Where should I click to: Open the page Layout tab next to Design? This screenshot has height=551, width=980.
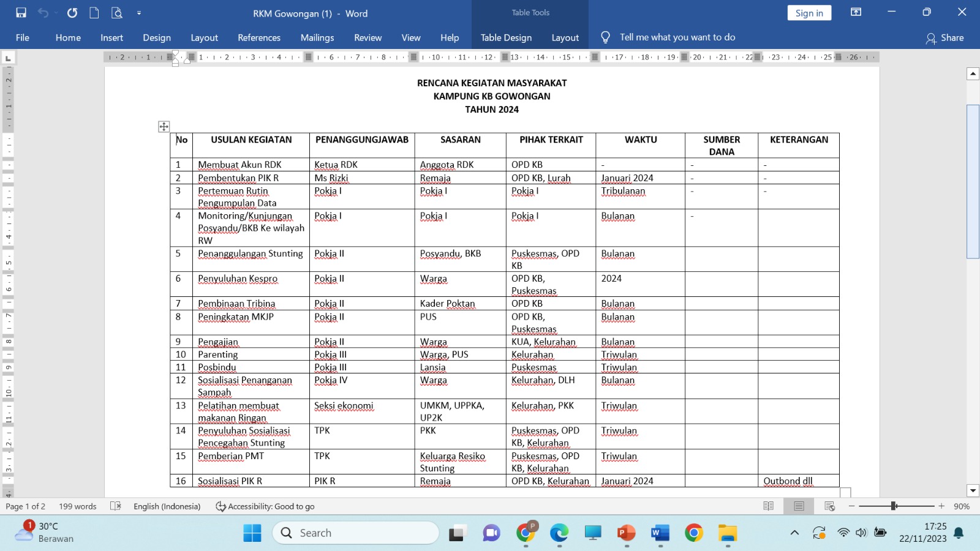click(204, 37)
